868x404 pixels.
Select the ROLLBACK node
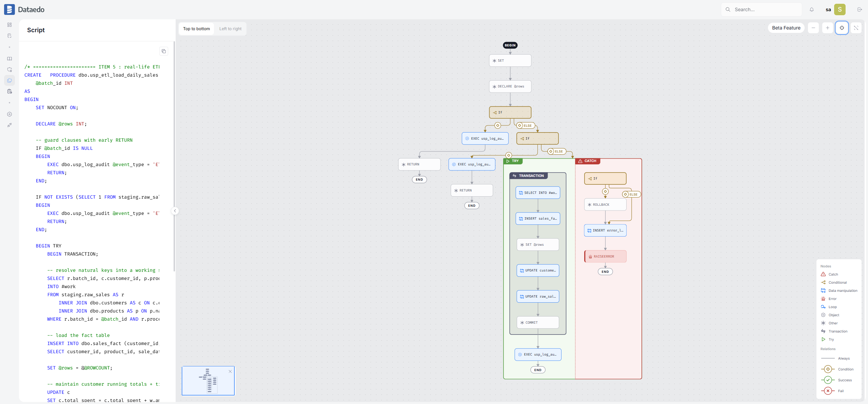pos(605,205)
